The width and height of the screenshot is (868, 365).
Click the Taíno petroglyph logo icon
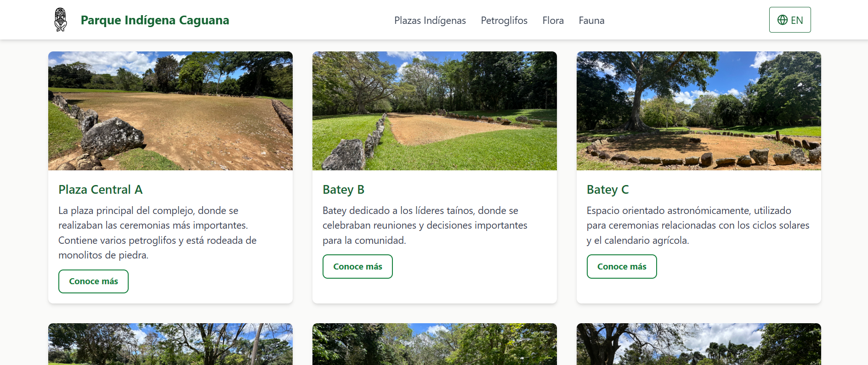(x=60, y=20)
